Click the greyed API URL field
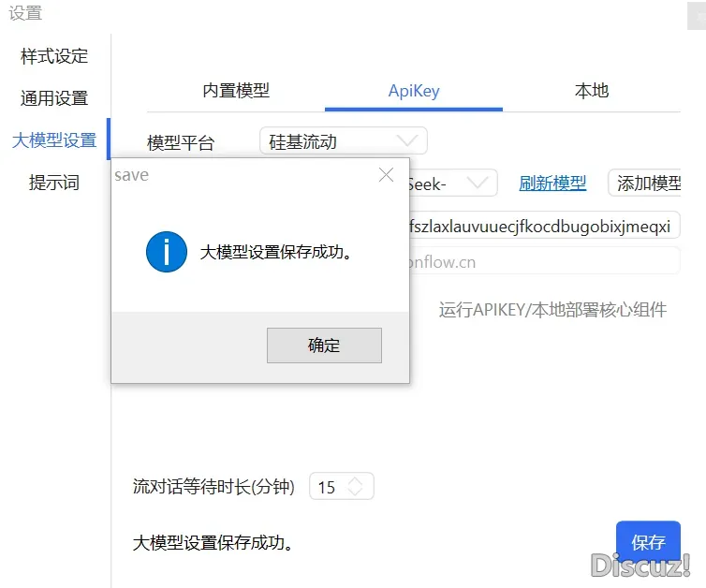 [543, 262]
